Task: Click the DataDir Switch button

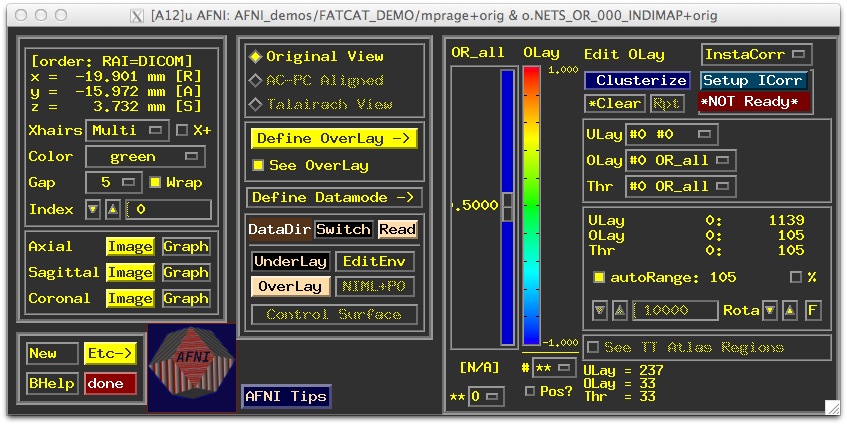Action: [x=343, y=230]
